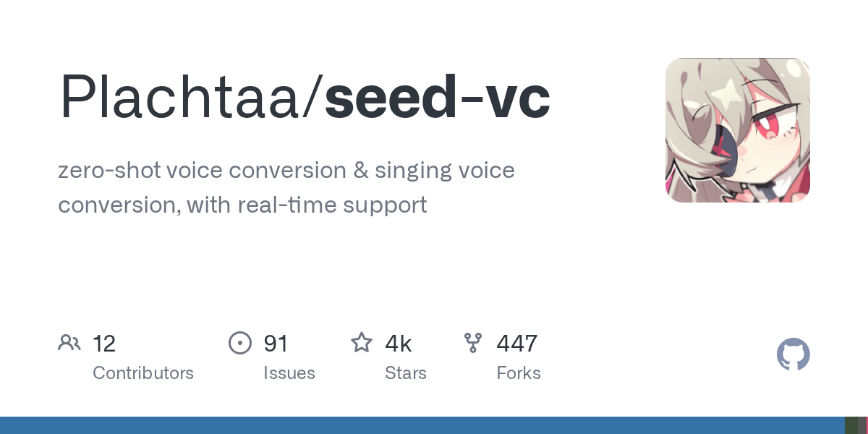Click the anime avatar thumbnail
Screen dimensions: 868x434
tap(737, 130)
